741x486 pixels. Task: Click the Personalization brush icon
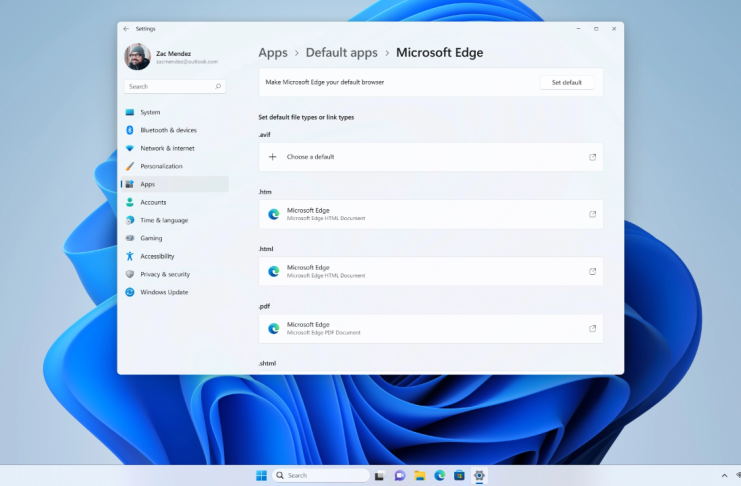coord(130,166)
